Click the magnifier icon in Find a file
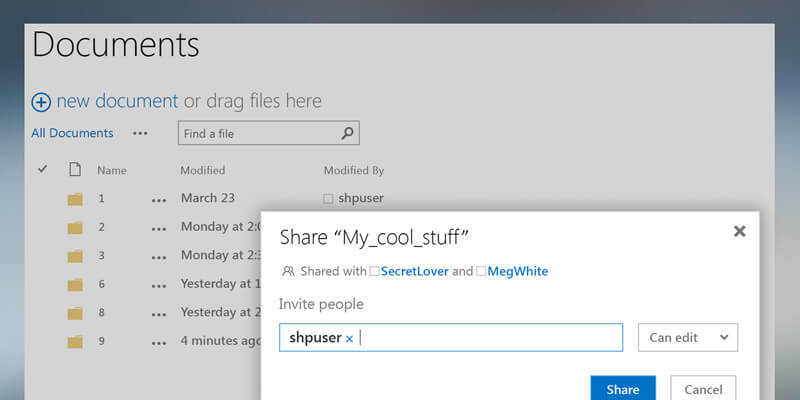Image resolution: width=800 pixels, height=400 pixels. (347, 133)
